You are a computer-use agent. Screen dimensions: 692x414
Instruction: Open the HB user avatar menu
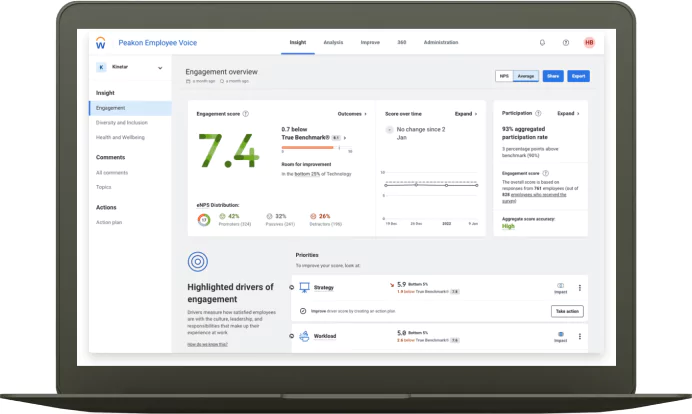[x=589, y=42]
